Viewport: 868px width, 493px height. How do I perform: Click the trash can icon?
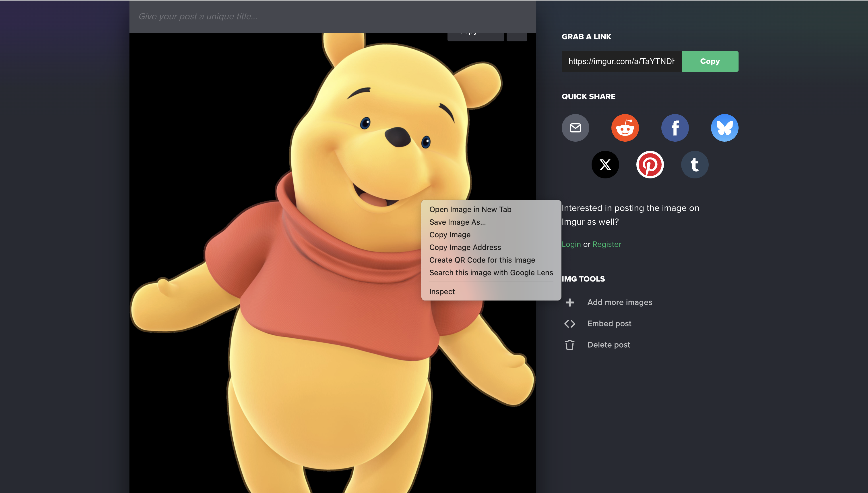click(570, 345)
